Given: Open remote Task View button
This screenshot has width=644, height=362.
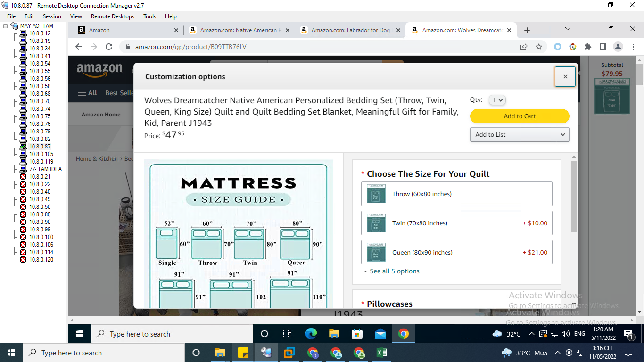Looking at the screenshot, I should pyautogui.click(x=287, y=334).
